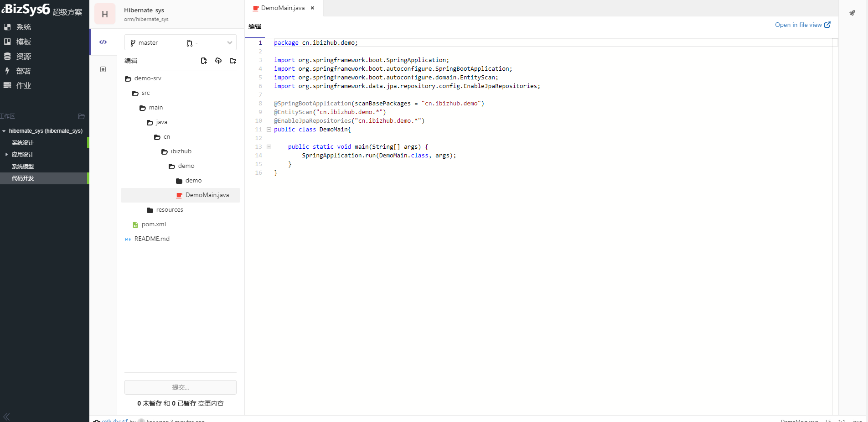Click the merge request icon in branch selector
The width and height of the screenshot is (868, 422).
[x=190, y=43]
